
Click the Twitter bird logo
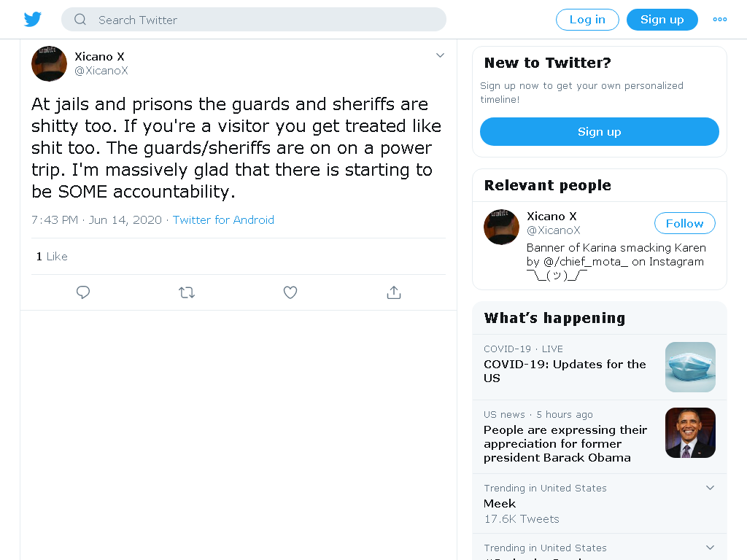(32, 20)
